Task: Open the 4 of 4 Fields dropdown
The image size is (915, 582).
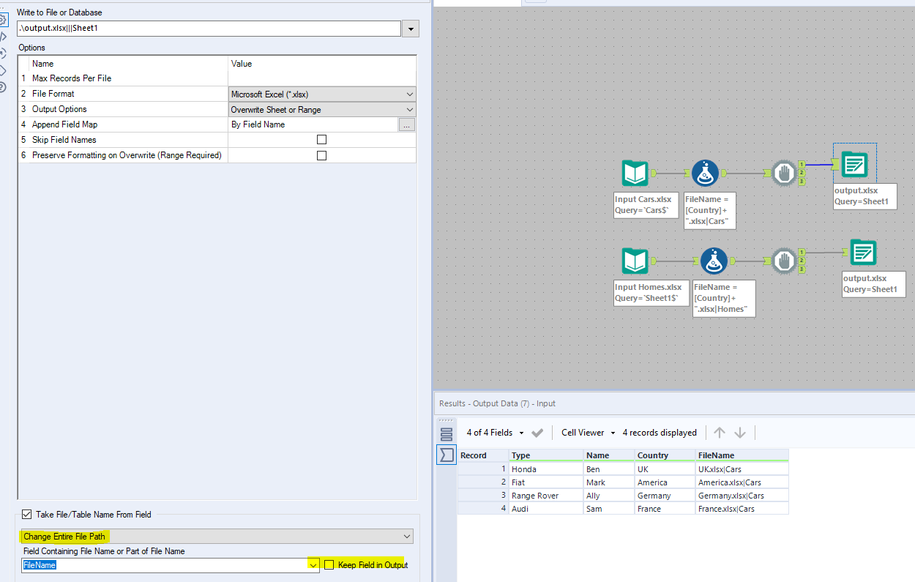Action: click(x=521, y=433)
